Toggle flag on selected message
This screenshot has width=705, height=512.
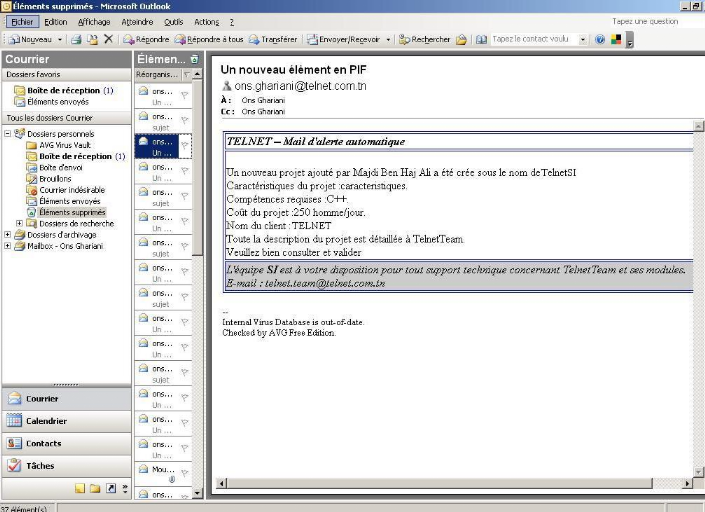[x=184, y=145]
